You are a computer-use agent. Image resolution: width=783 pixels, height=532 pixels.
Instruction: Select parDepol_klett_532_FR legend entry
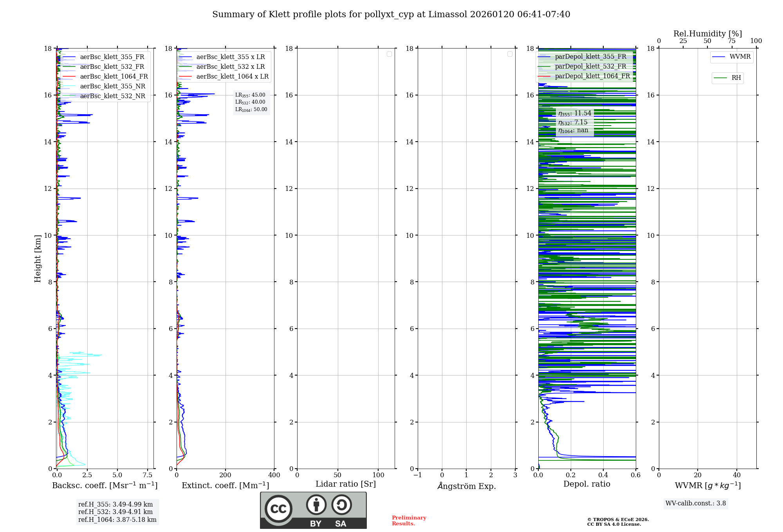pyautogui.click(x=590, y=66)
